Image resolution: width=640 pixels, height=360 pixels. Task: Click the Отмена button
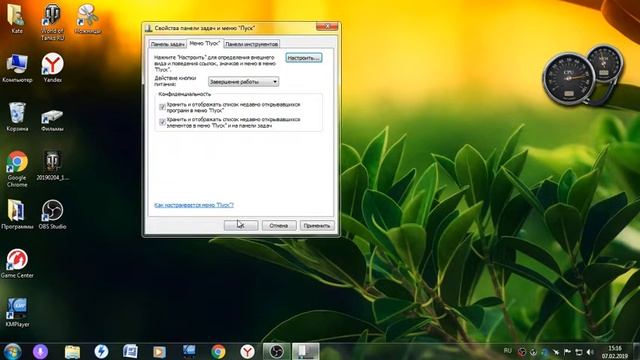pyautogui.click(x=279, y=225)
